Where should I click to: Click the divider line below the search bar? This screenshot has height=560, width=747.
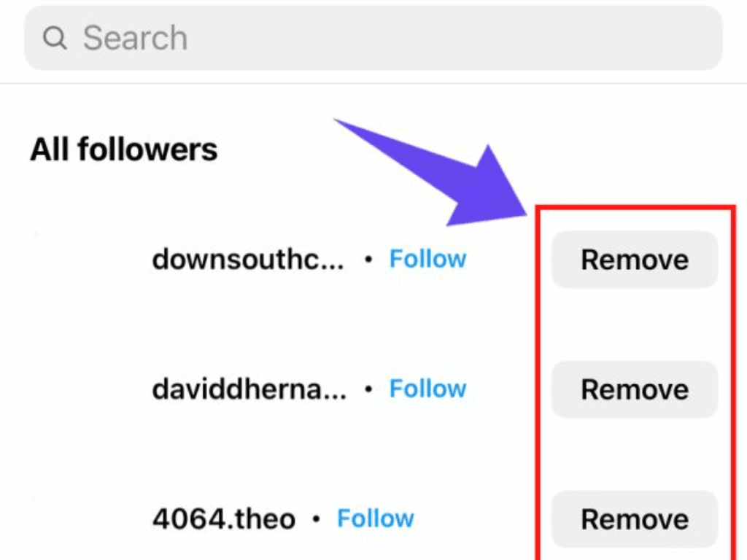pyautogui.click(x=373, y=84)
